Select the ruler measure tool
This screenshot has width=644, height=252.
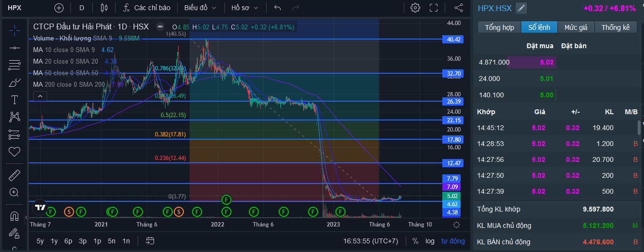tap(14, 175)
